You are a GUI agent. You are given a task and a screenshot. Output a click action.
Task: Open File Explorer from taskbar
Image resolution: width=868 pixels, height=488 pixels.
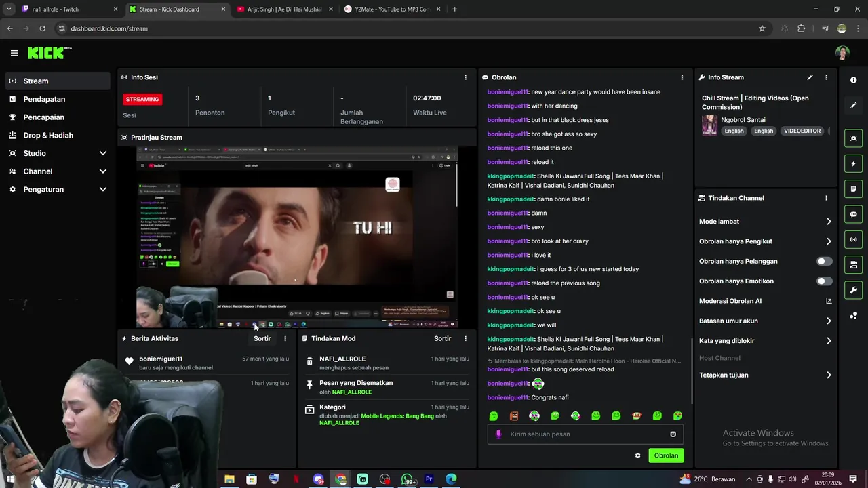pyautogui.click(x=229, y=479)
